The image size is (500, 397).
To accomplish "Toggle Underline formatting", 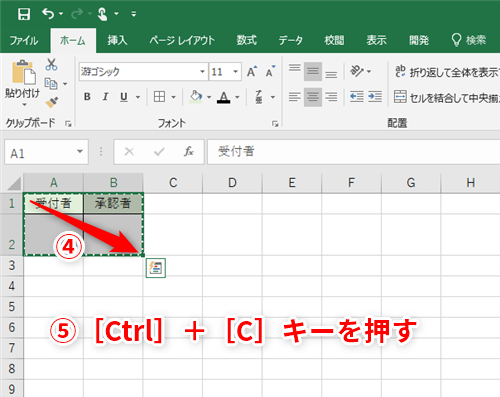I will click(124, 97).
